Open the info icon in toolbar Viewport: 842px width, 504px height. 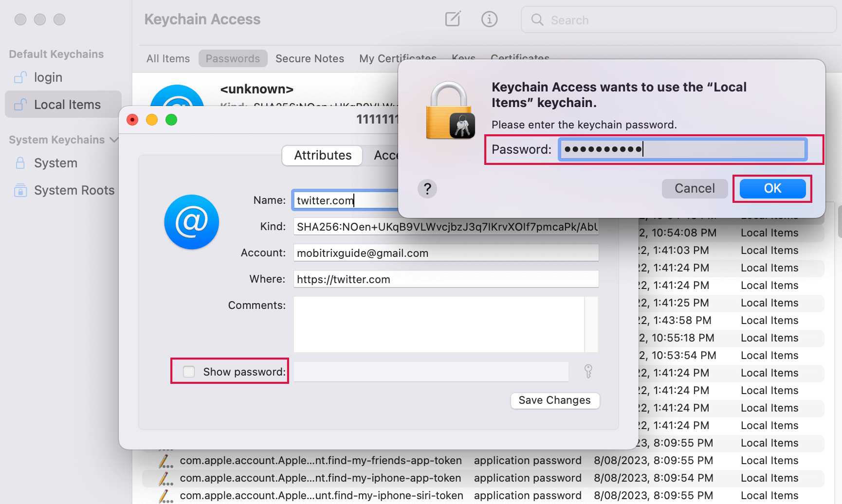[489, 19]
